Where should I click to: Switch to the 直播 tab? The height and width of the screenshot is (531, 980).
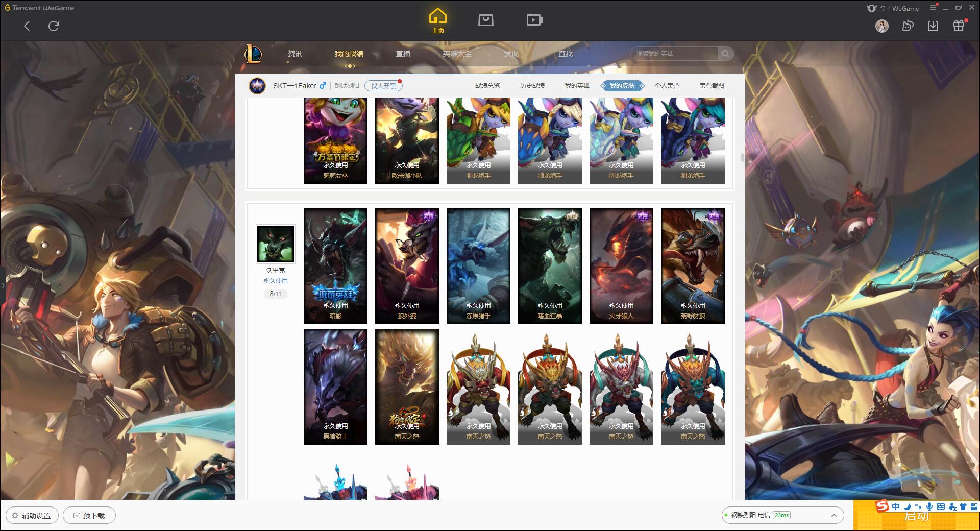point(403,54)
